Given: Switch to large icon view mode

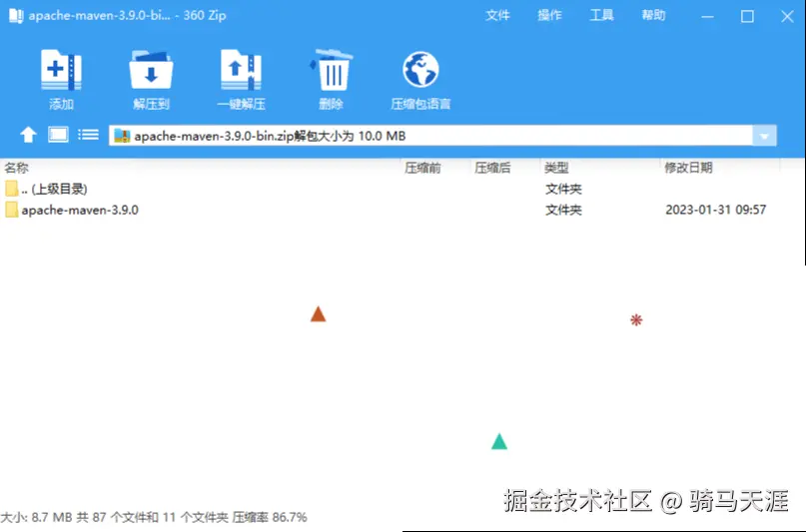Looking at the screenshot, I should (x=58, y=135).
